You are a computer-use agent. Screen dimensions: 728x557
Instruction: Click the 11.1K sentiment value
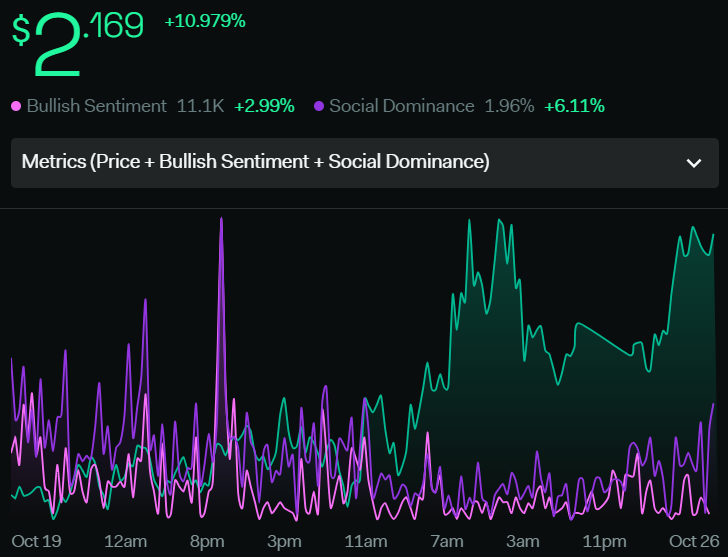pyautogui.click(x=200, y=106)
